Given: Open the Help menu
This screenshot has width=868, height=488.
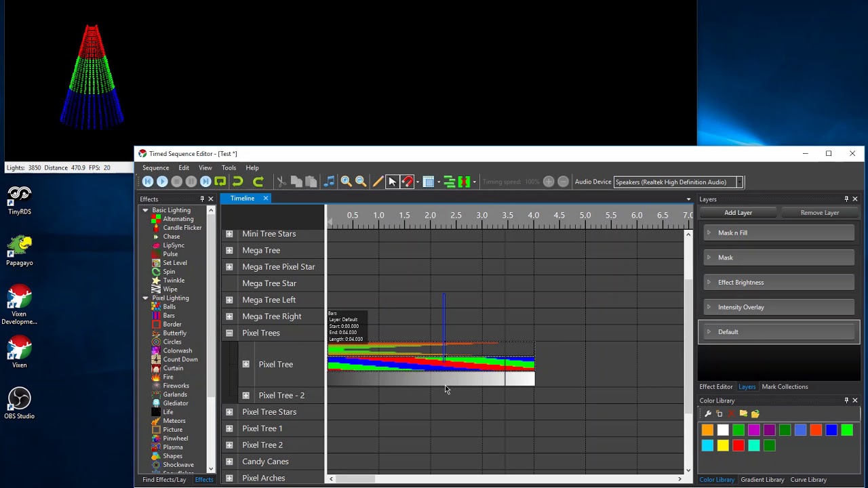Looking at the screenshot, I should coord(252,168).
